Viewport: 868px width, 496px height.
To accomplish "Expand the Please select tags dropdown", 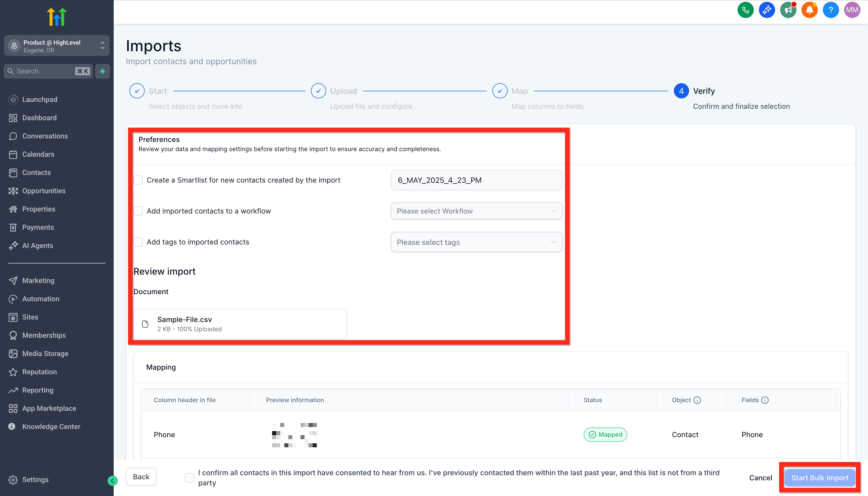I will [476, 242].
